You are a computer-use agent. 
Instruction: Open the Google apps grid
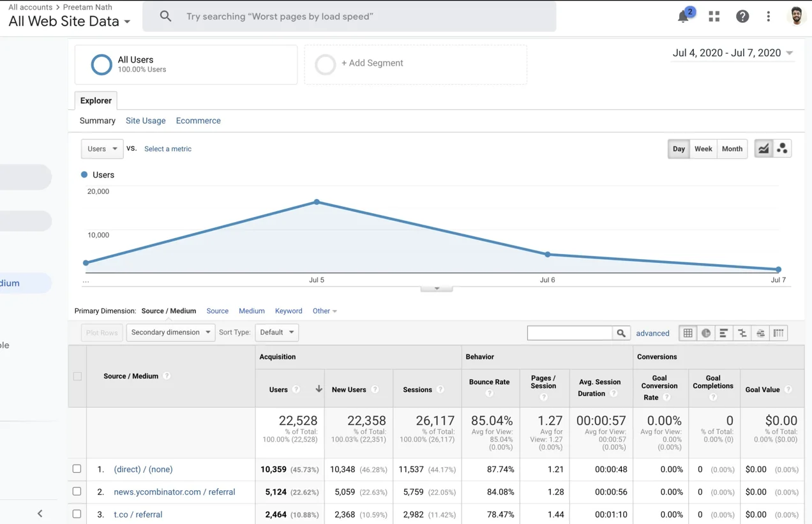click(x=714, y=17)
